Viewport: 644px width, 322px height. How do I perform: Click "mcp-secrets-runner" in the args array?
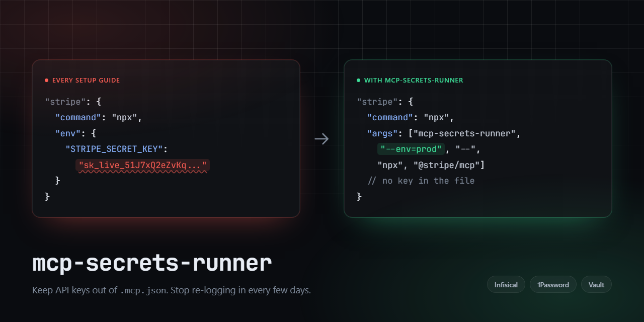point(464,133)
